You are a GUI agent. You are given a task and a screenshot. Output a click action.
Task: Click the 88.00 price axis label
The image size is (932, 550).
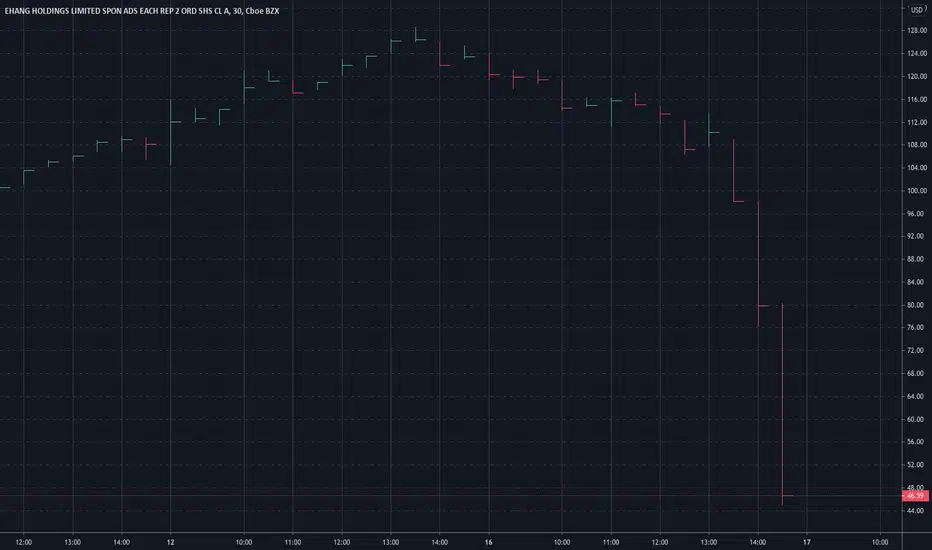point(917,259)
